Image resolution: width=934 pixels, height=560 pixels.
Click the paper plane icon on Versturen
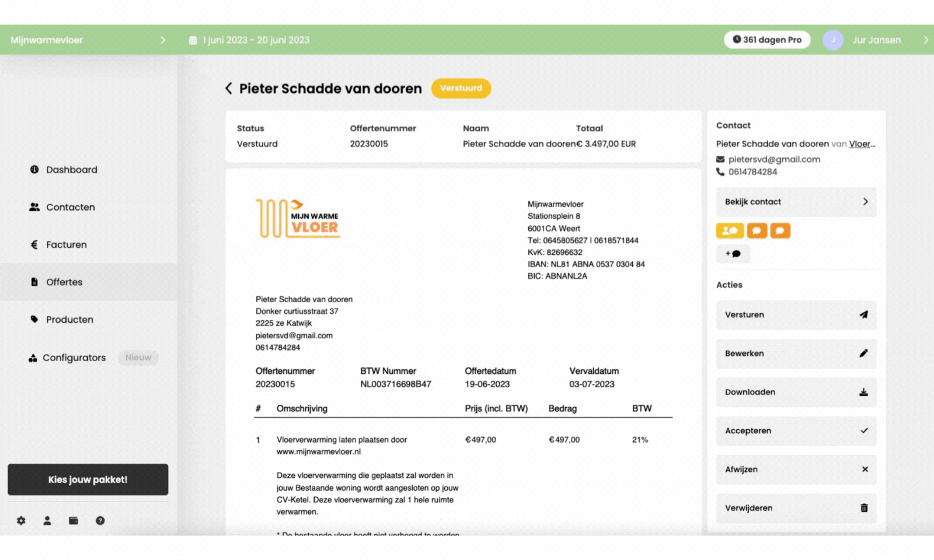pos(863,314)
